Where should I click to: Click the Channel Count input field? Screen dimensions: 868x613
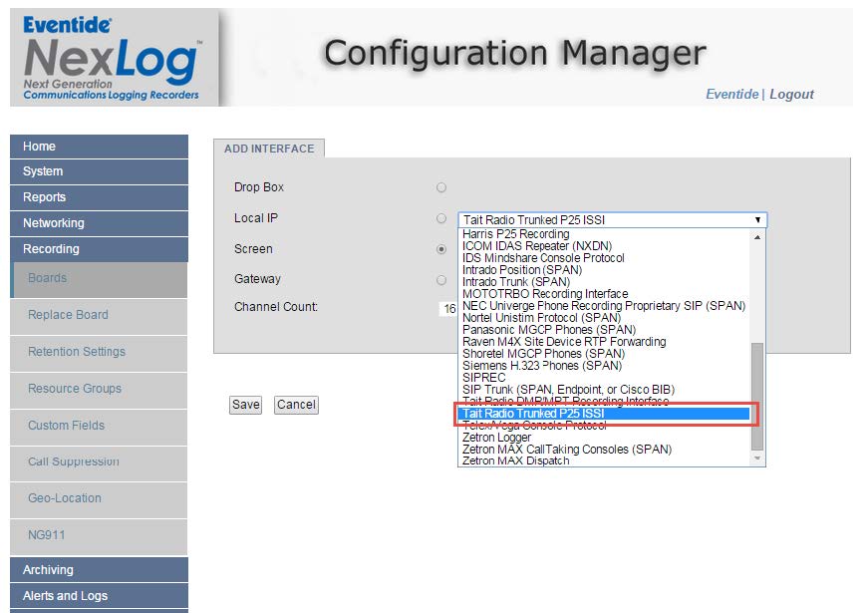[x=448, y=309]
